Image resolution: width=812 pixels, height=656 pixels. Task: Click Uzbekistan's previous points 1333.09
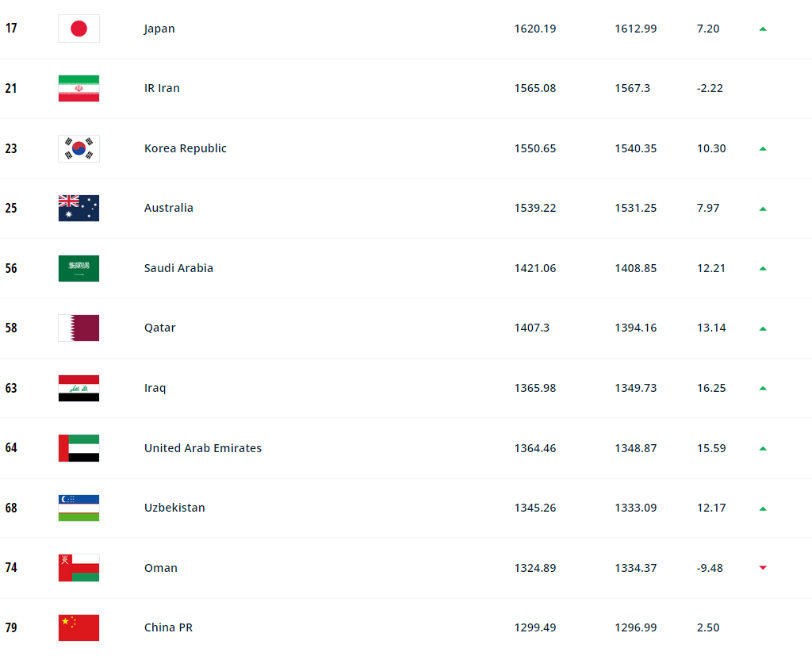635,508
